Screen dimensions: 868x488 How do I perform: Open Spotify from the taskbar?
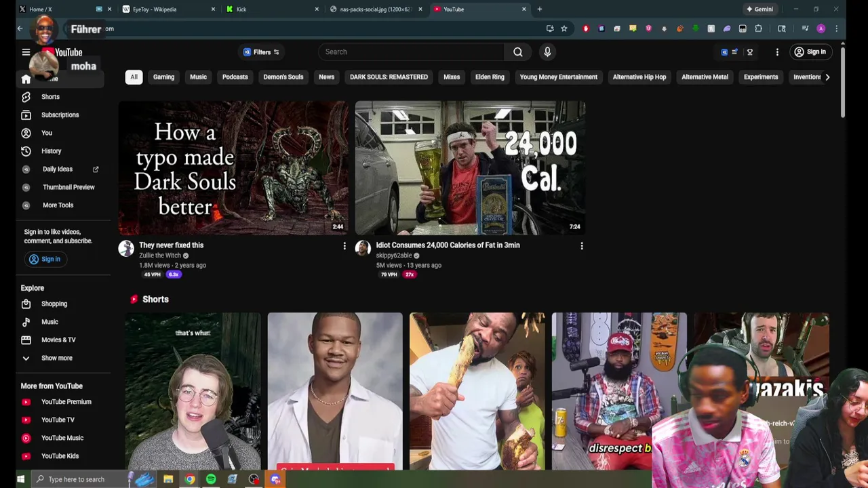(211, 479)
